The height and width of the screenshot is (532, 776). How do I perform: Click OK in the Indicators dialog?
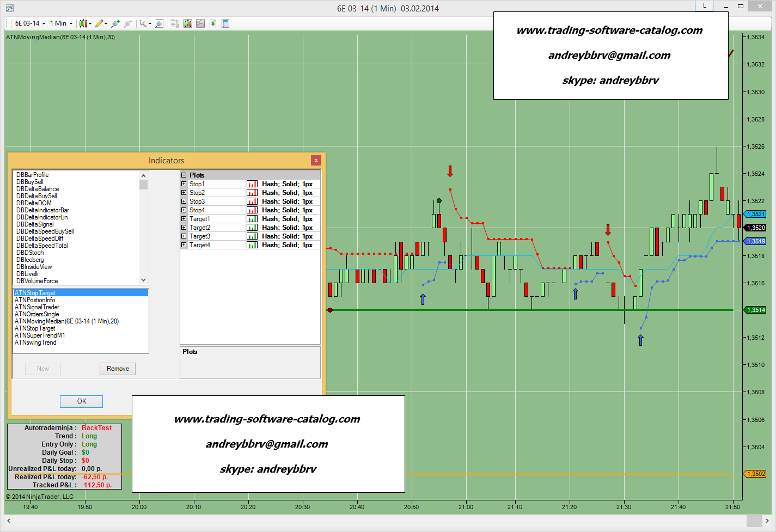[x=81, y=401]
